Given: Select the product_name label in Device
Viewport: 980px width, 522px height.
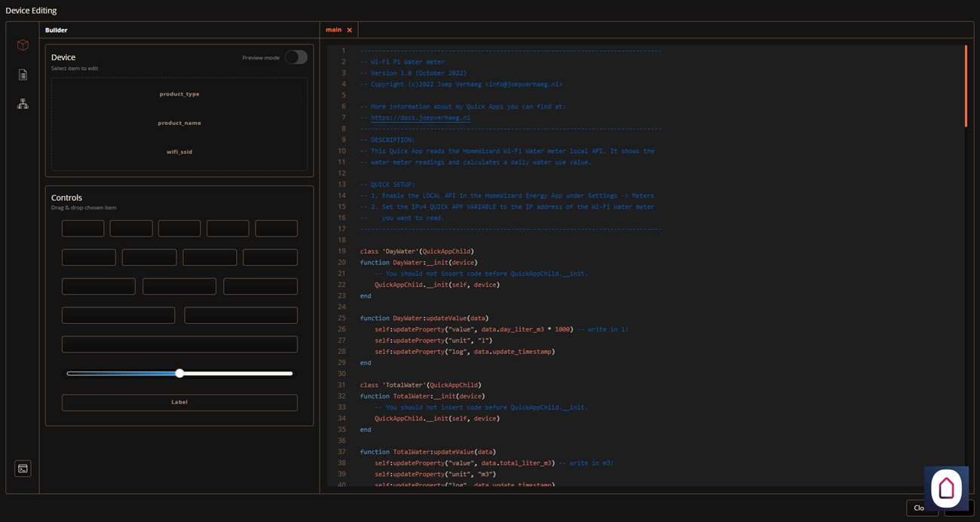Looking at the screenshot, I should click(x=179, y=123).
